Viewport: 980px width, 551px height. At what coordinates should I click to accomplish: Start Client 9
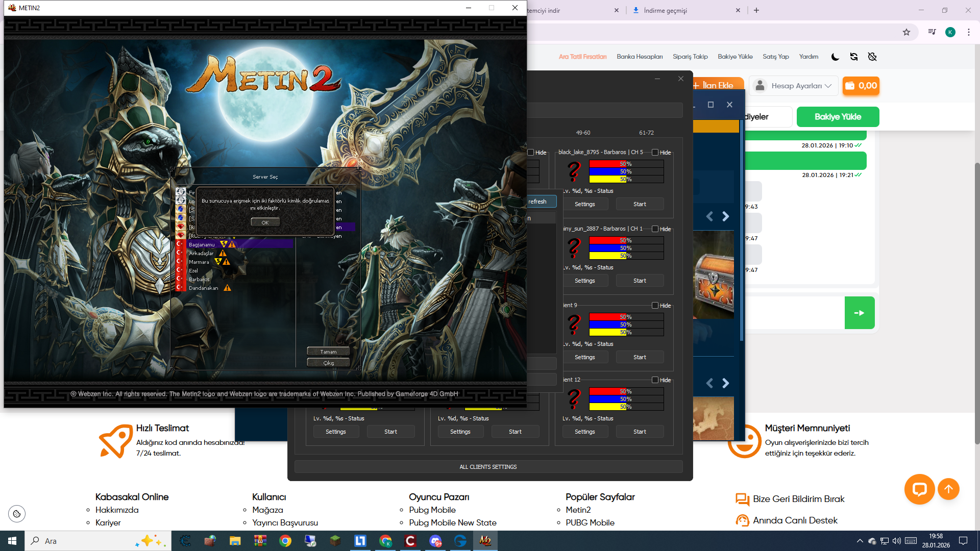coord(640,357)
